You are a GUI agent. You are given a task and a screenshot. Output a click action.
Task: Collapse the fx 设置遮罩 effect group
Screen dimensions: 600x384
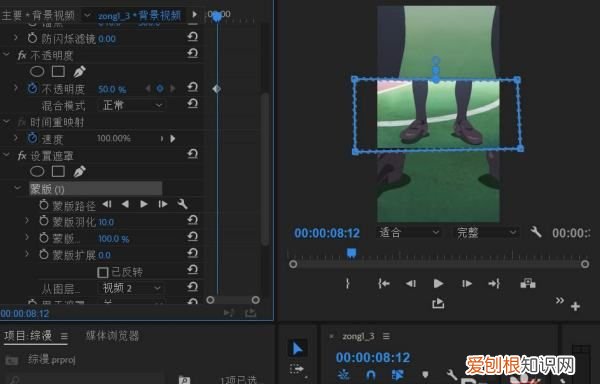[7, 155]
